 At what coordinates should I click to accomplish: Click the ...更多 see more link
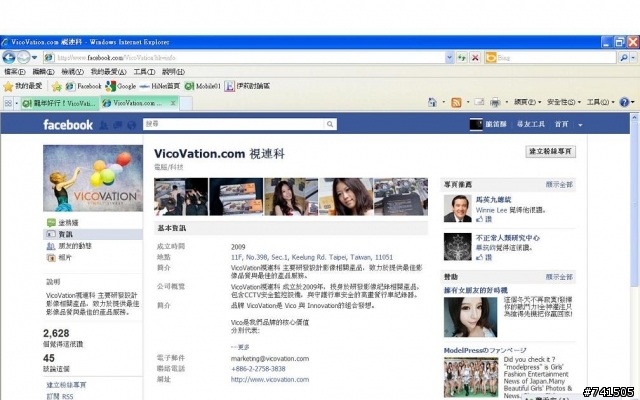point(240,347)
